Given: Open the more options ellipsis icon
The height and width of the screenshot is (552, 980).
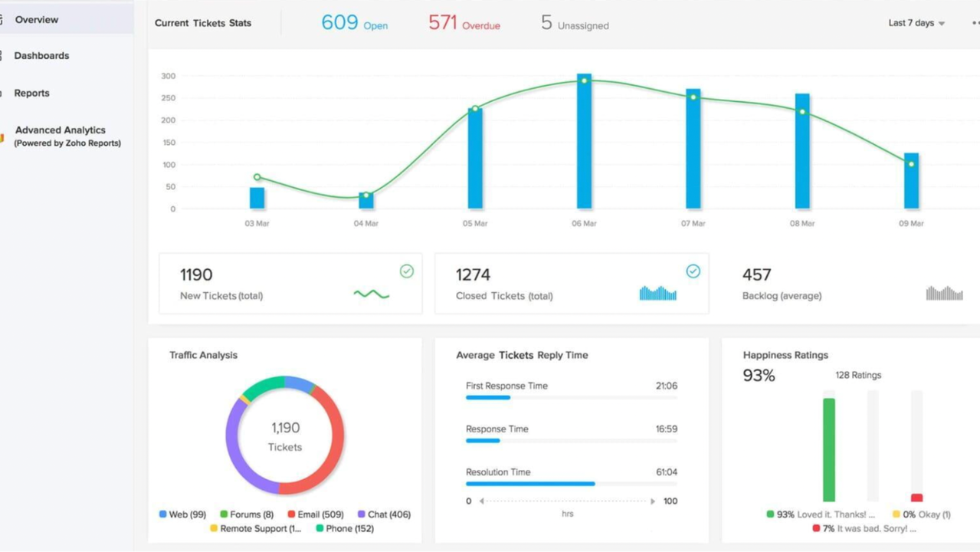Looking at the screenshot, I should tap(975, 23).
